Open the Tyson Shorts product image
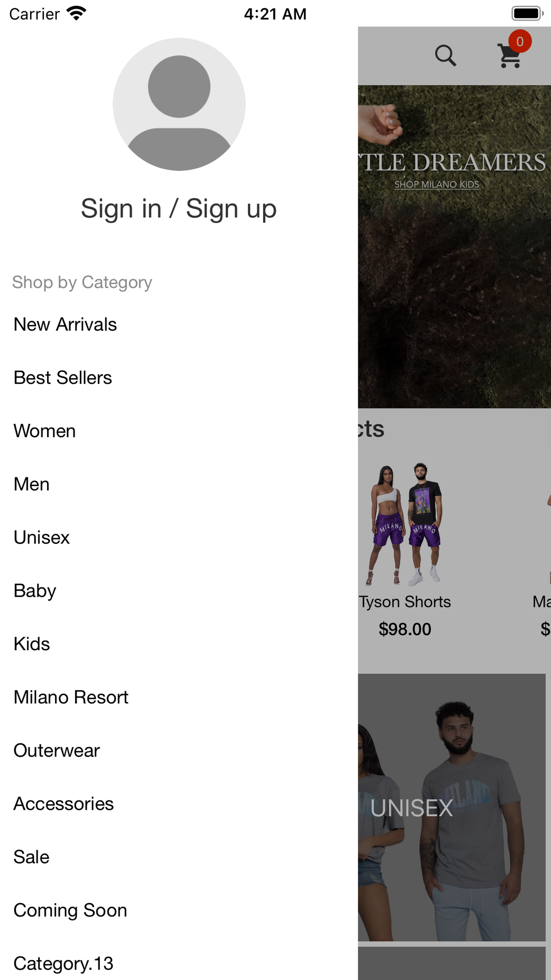Screen dimensions: 551x980 [x=405, y=524]
